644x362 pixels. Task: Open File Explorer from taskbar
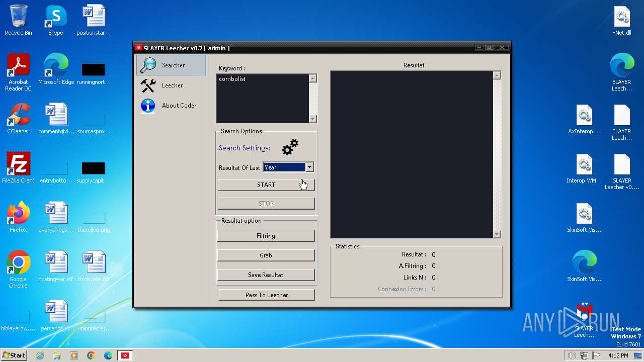(x=57, y=355)
